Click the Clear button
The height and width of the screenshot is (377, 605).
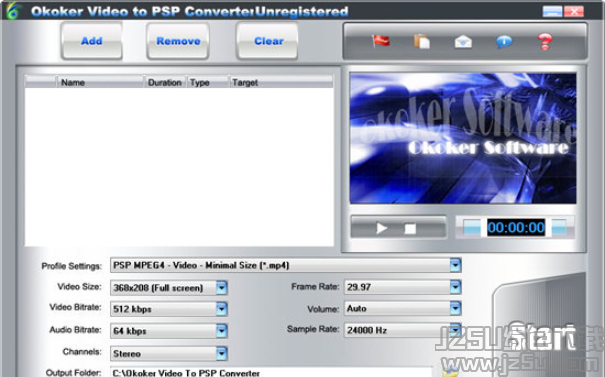268,41
